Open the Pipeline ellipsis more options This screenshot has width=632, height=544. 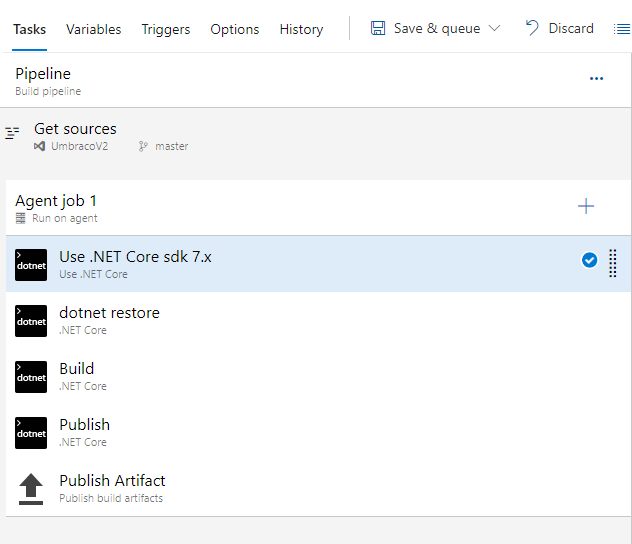pyautogui.click(x=596, y=79)
